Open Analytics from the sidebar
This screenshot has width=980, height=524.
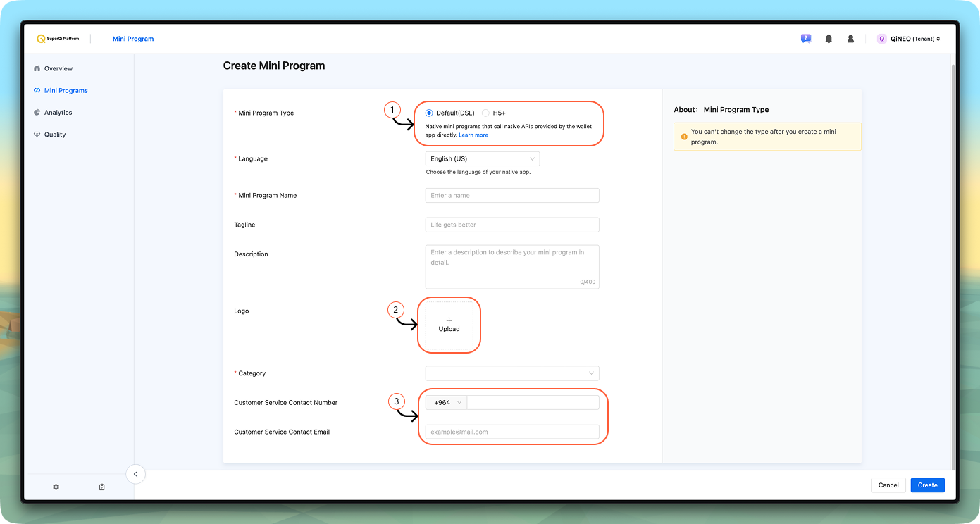(58, 113)
